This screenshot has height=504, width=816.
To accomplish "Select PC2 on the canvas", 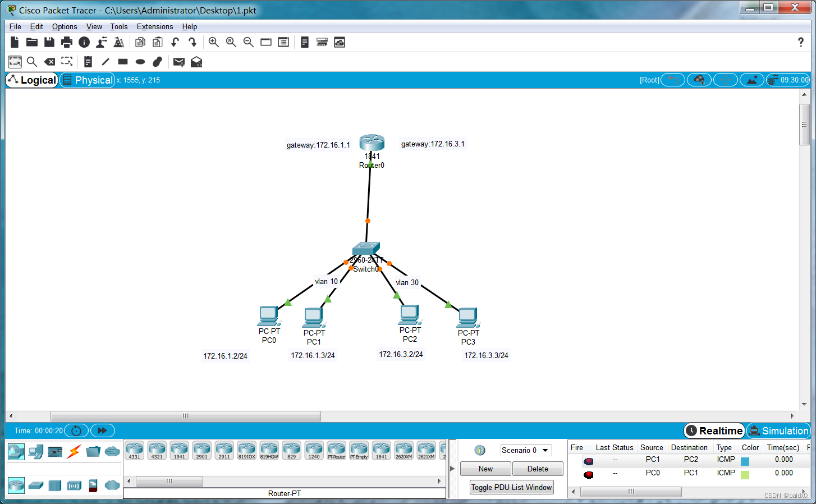I will pyautogui.click(x=410, y=314).
